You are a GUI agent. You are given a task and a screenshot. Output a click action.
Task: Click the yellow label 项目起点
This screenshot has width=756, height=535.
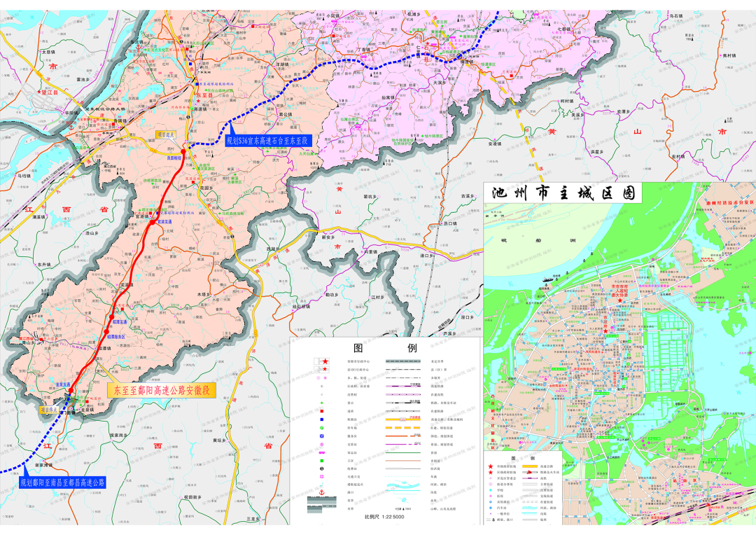pos(165,136)
